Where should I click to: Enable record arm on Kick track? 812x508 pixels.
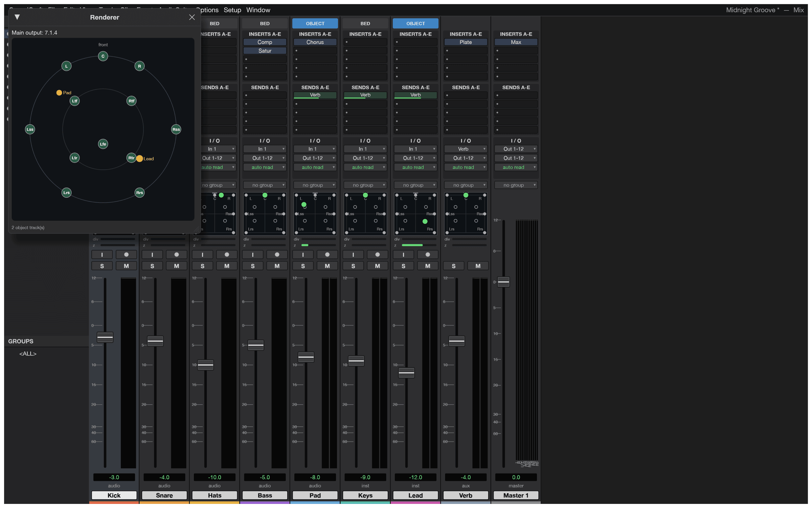click(126, 255)
